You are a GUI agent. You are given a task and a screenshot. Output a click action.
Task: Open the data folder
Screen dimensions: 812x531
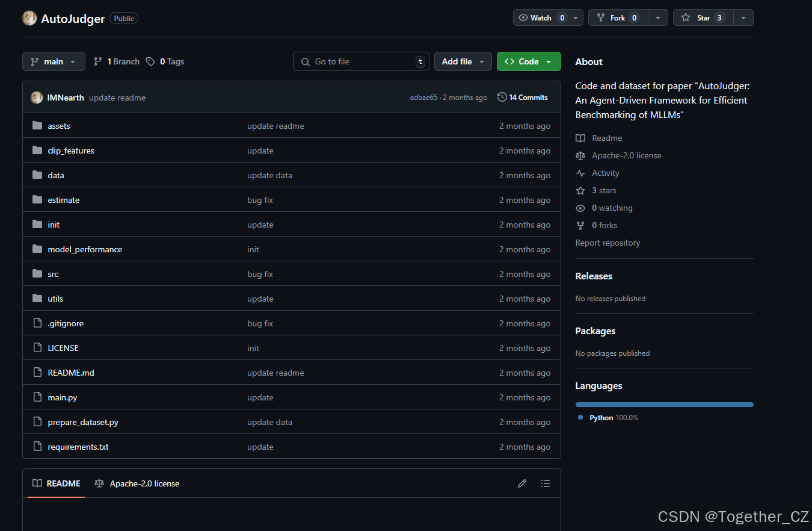click(x=55, y=175)
